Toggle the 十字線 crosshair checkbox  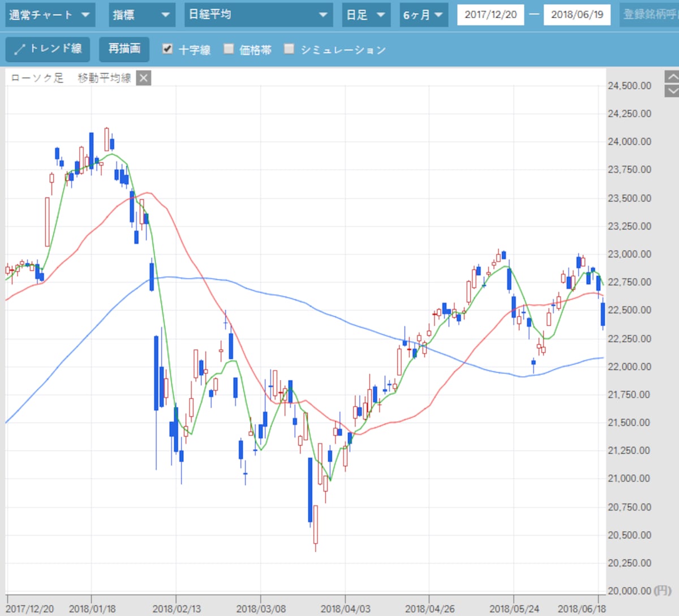tap(167, 49)
